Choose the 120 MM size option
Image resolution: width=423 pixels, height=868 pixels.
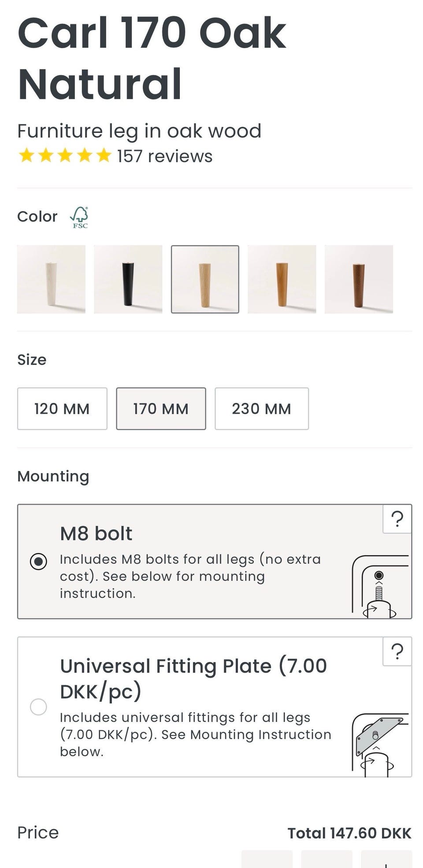coord(62,408)
